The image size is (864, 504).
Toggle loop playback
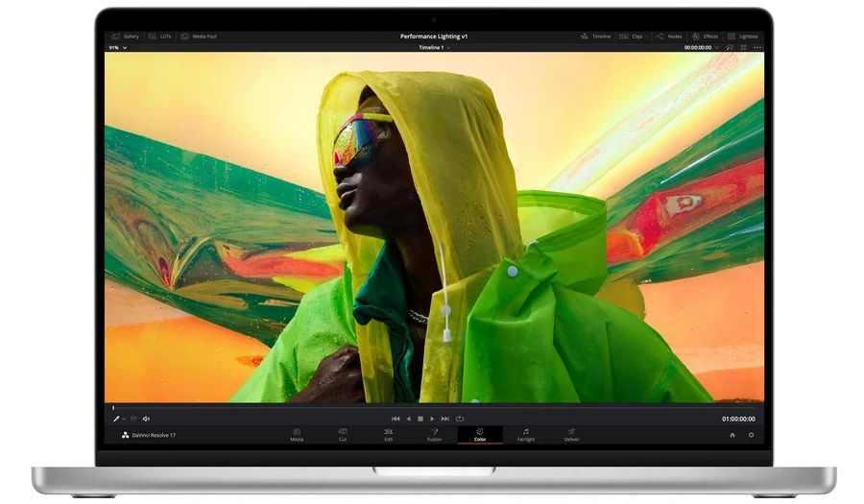[x=460, y=420]
